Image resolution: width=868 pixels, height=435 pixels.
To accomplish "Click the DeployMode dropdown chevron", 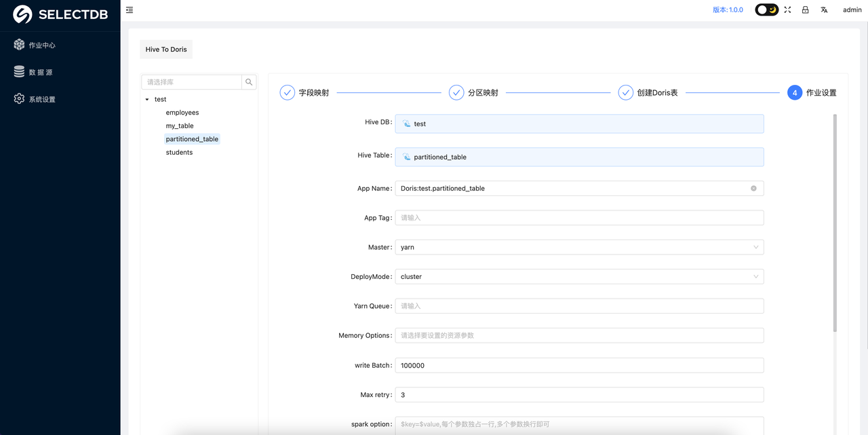I will [x=755, y=276].
